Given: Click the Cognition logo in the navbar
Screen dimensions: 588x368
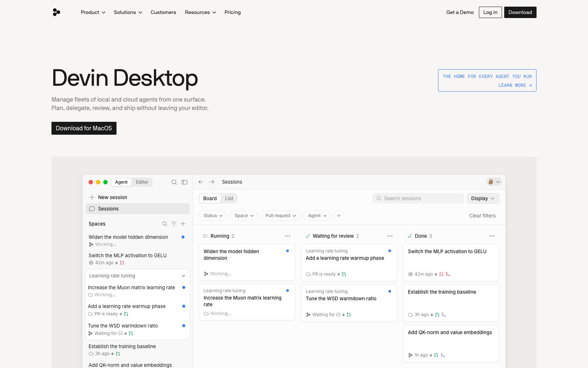Looking at the screenshot, I should click(56, 12).
